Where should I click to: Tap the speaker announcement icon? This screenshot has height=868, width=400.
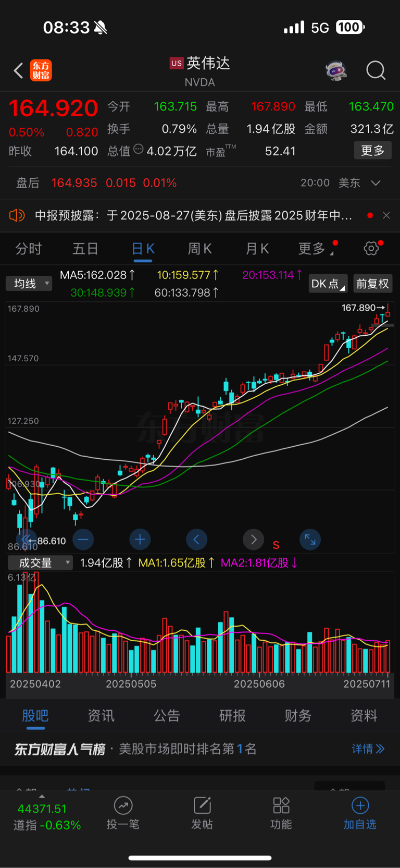(x=17, y=215)
